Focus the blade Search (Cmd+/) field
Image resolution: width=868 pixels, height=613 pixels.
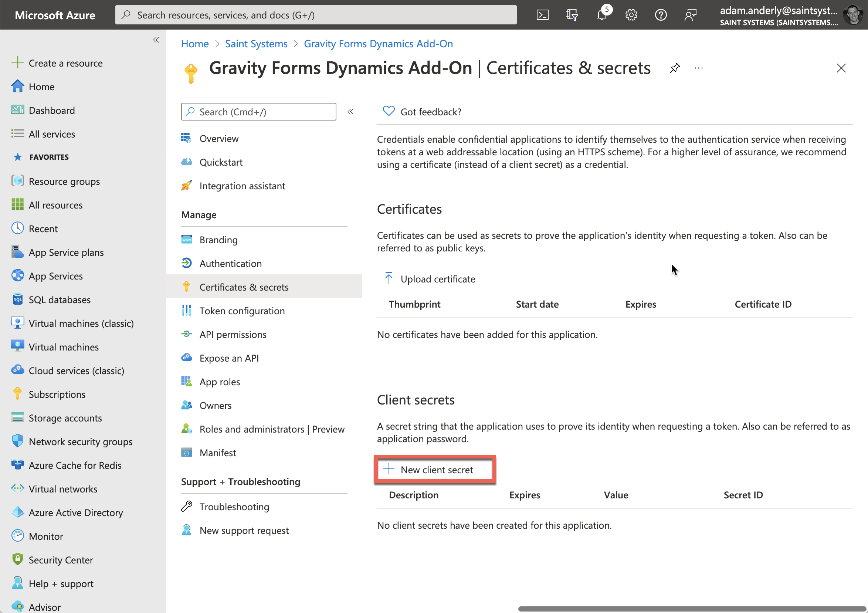258,112
